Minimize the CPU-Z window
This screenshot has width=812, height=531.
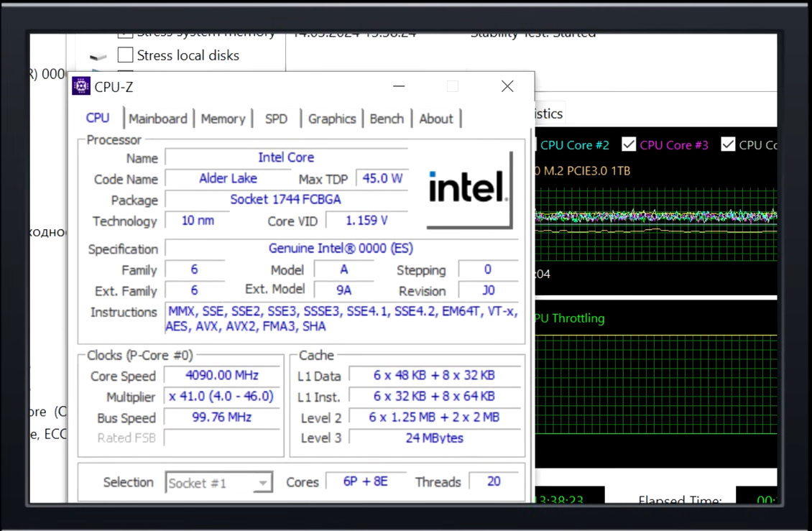coord(399,86)
